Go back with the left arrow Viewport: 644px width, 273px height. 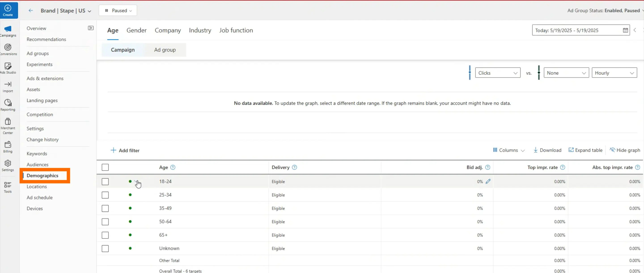click(x=30, y=11)
